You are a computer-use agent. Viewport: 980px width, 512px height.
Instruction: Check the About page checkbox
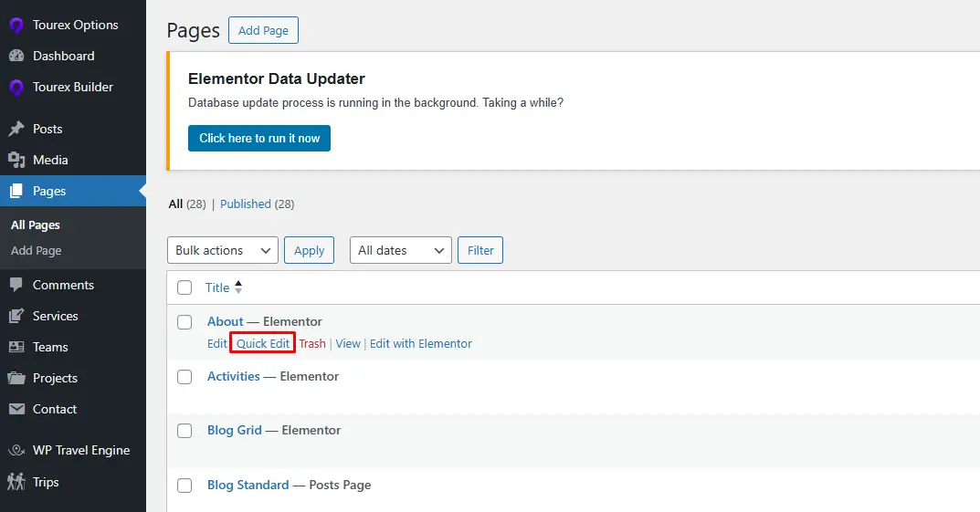(184, 322)
